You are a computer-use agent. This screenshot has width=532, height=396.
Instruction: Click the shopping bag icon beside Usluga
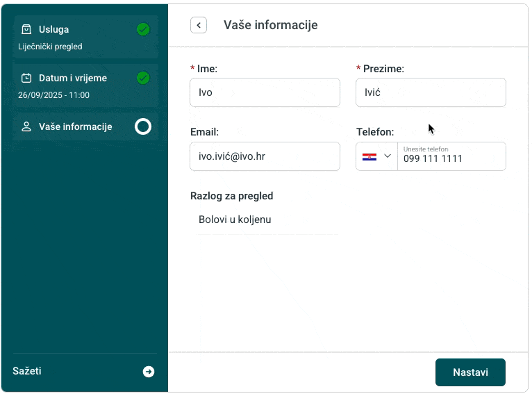pyautogui.click(x=26, y=29)
